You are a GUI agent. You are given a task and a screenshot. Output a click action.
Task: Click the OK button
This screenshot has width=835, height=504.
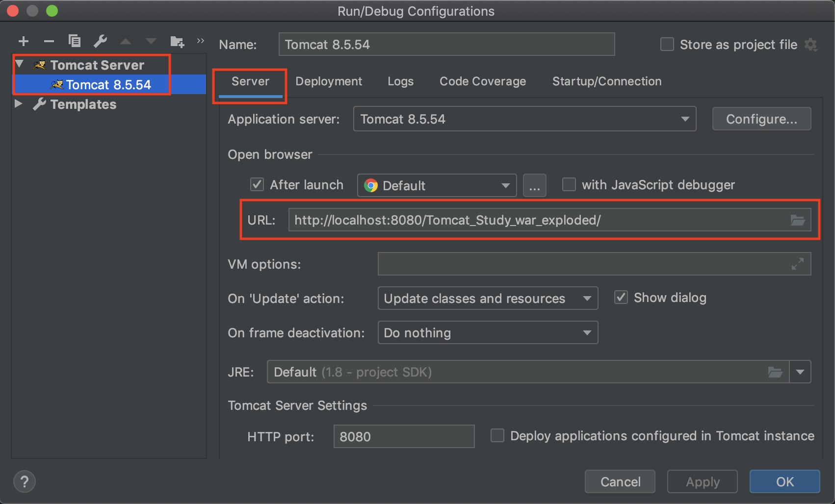coord(785,481)
